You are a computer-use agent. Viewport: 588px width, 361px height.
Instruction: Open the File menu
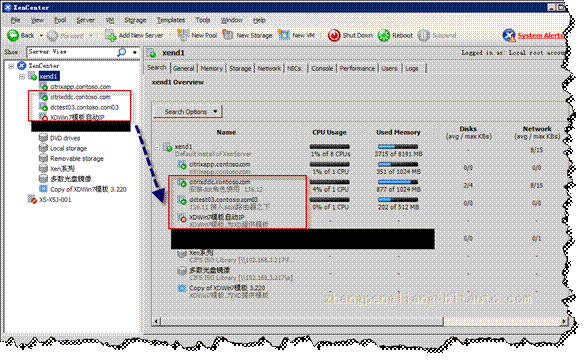pos(16,20)
